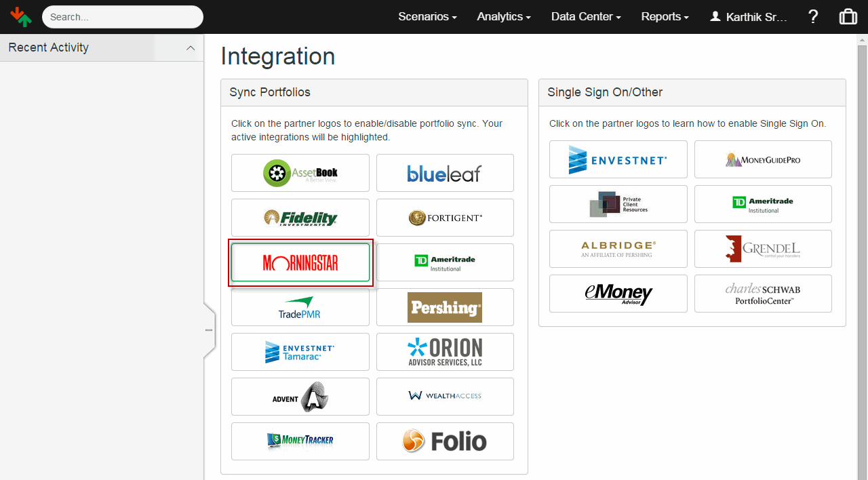This screenshot has width=868, height=480.
Task: Open the Scenarios dropdown menu
Action: coord(427,17)
